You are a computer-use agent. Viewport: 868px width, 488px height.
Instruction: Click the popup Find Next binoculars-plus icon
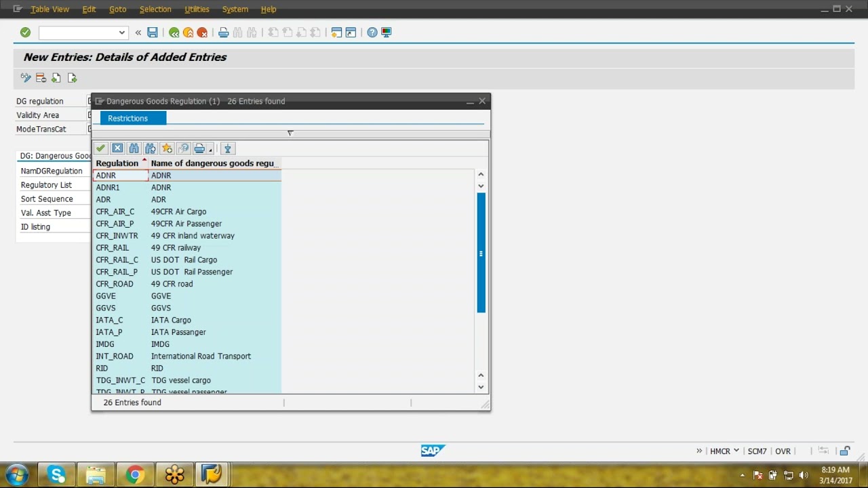[151, 148]
